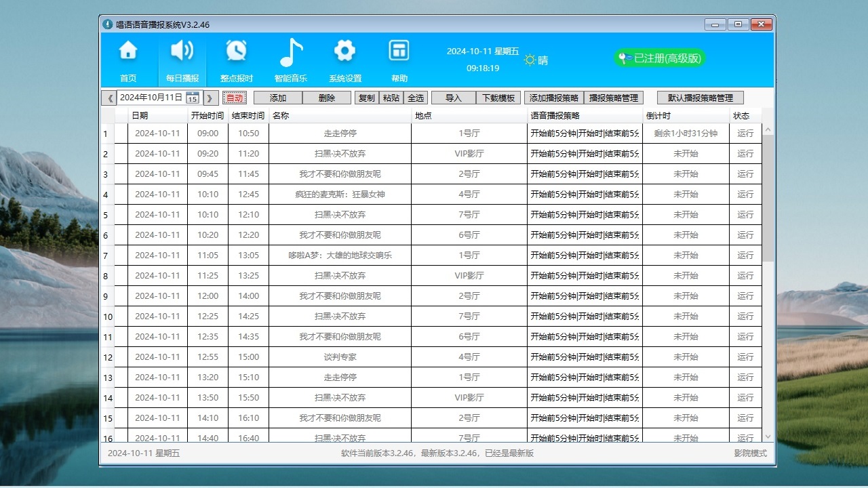Viewport: 868px width, 488px height.
Task: Click the sunny weather icon beside 晴
Action: click(x=530, y=60)
